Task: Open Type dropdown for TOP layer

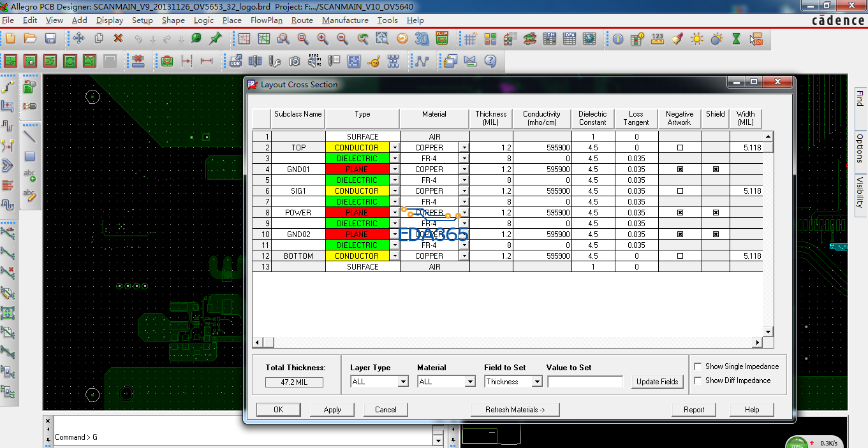Action: (395, 148)
